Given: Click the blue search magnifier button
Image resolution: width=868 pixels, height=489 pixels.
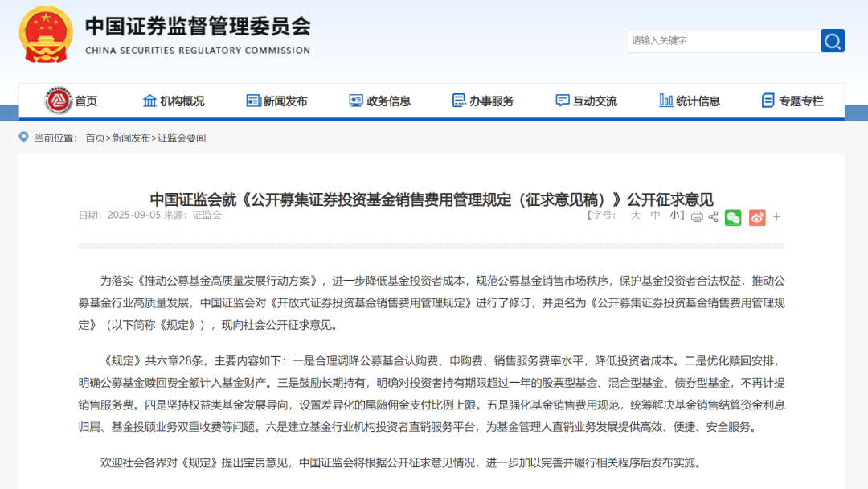Looking at the screenshot, I should [x=833, y=40].
